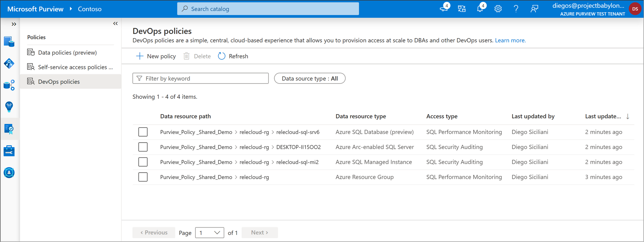Click the notifications bell icon
Viewport: 644px width, 242px height.
480,9
